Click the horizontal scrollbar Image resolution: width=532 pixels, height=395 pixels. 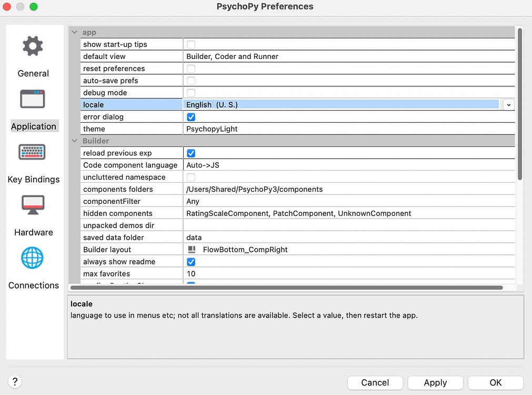pos(289,287)
